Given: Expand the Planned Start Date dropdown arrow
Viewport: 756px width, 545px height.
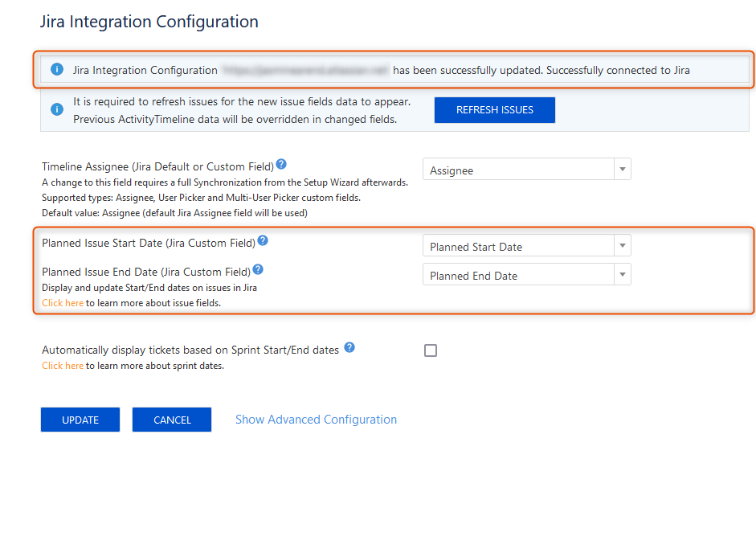Looking at the screenshot, I should (622, 245).
